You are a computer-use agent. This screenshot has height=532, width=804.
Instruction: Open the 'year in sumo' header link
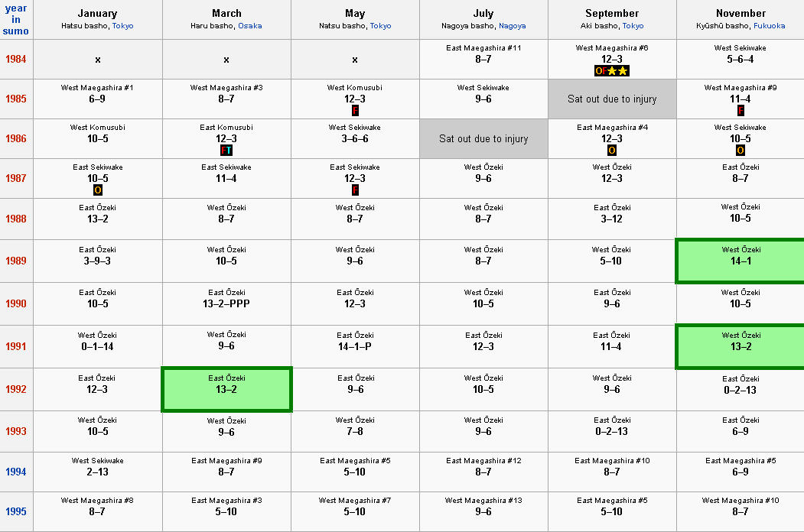[15, 19]
